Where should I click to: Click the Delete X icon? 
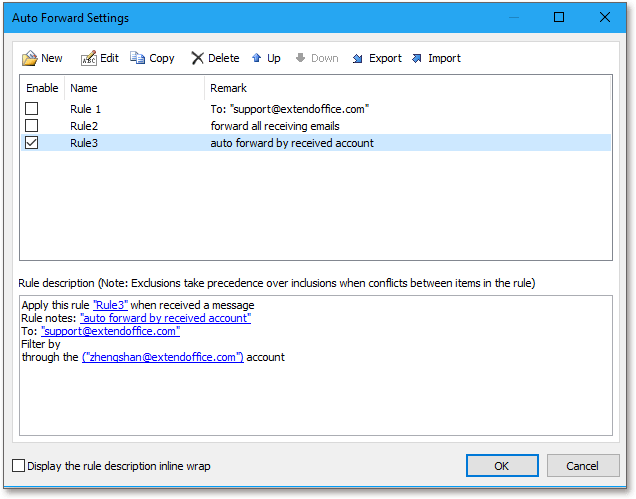(197, 58)
